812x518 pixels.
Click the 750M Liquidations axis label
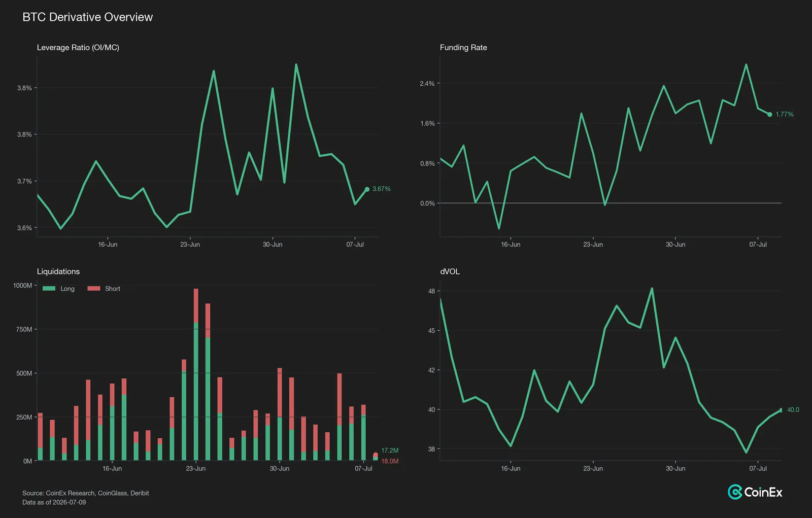coord(24,330)
